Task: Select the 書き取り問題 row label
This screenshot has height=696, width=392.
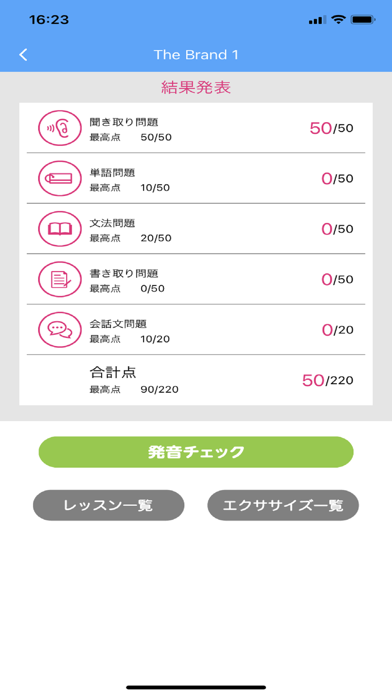Action: tap(124, 273)
